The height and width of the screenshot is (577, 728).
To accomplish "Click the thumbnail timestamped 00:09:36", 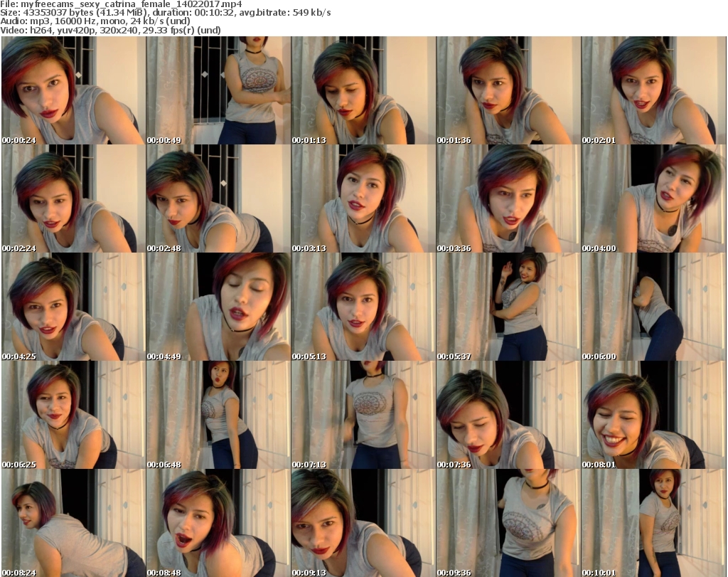I will pyautogui.click(x=508, y=523).
